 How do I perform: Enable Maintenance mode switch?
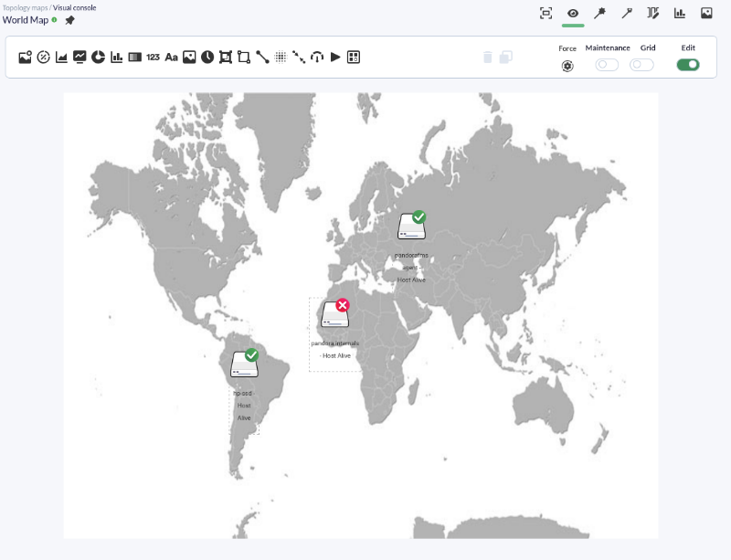point(607,65)
